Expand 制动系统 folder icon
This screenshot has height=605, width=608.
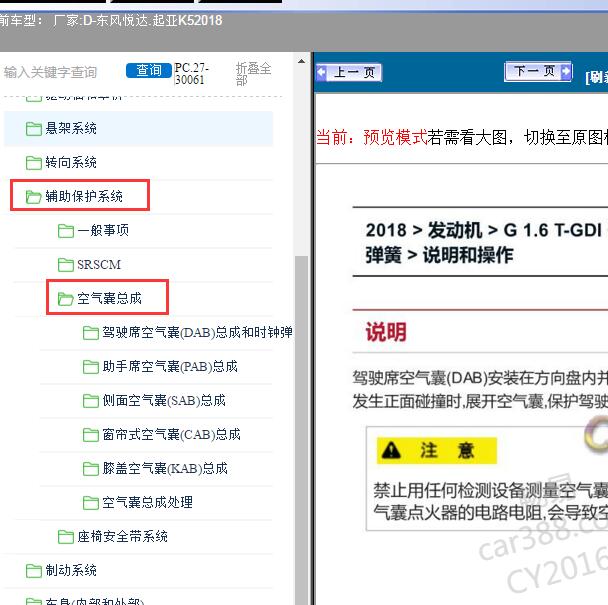click(x=33, y=571)
